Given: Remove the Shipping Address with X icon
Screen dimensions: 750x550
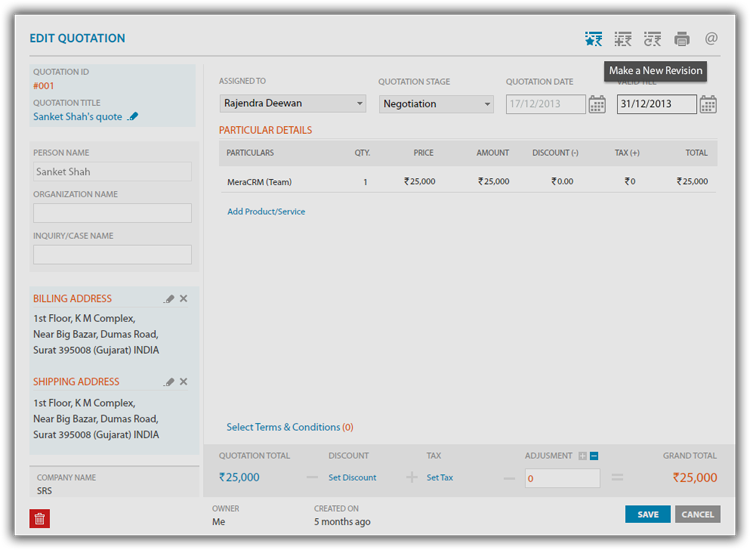Looking at the screenshot, I should pos(183,382).
